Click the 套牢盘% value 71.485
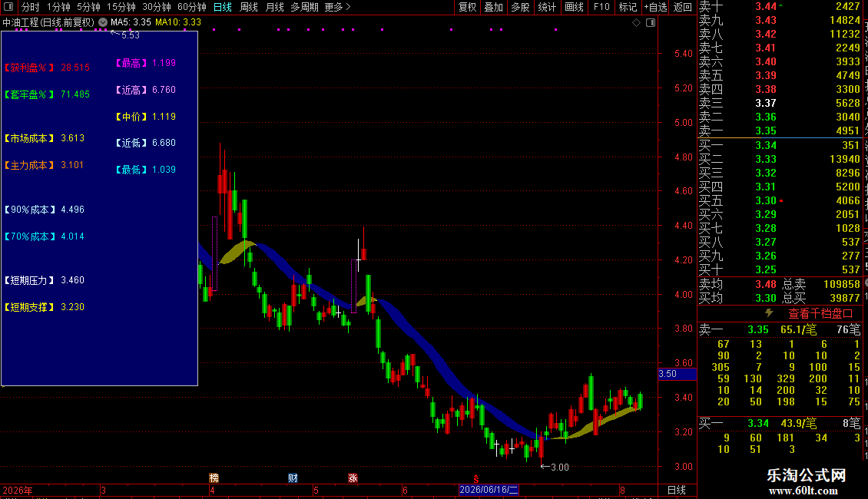The height and width of the screenshot is (499, 868). pos(75,94)
